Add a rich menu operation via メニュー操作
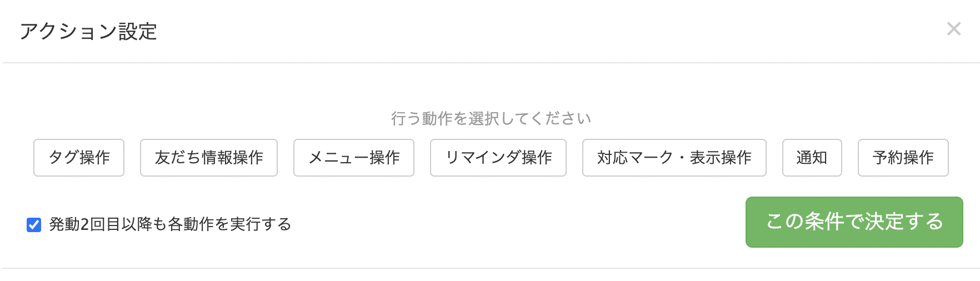 coord(354,158)
